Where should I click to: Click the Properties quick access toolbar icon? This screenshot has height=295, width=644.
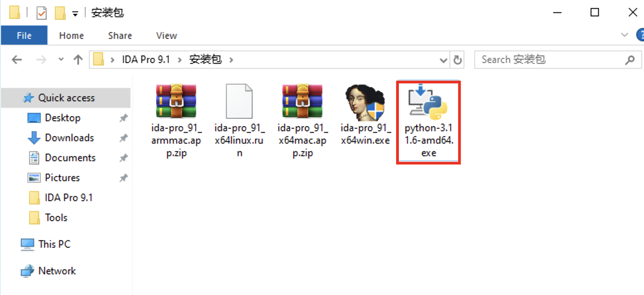41,13
